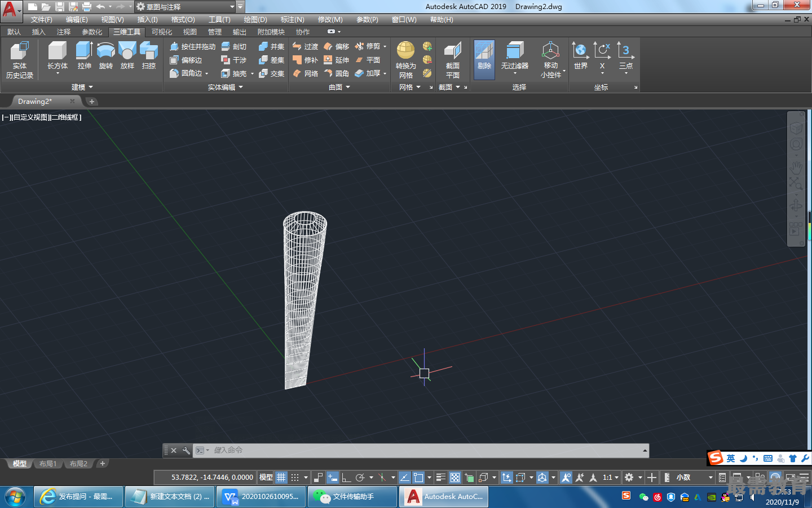
Task: Apply 交集 intersect operation
Action: (271, 73)
